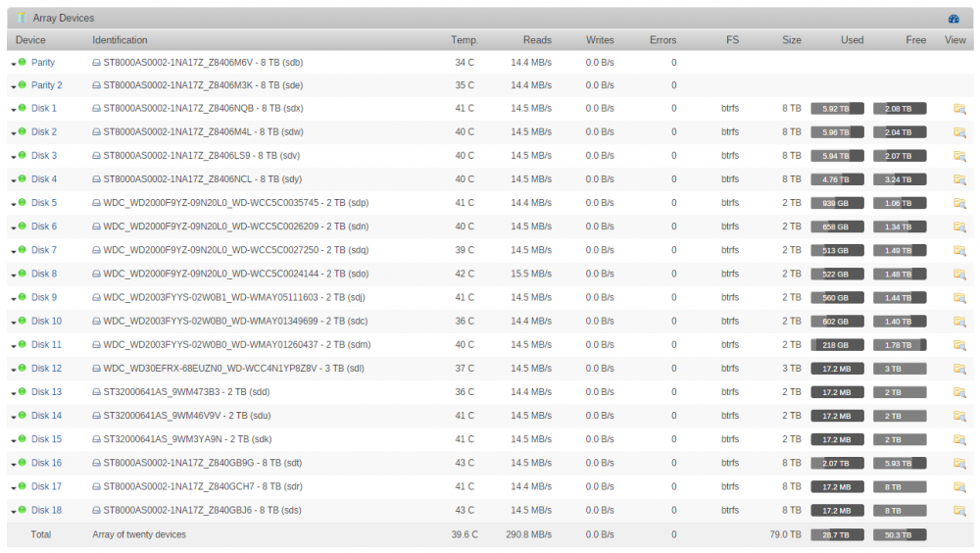Click the green status ball for Disk 11
The height and width of the screenshot is (553, 980).
pos(22,345)
